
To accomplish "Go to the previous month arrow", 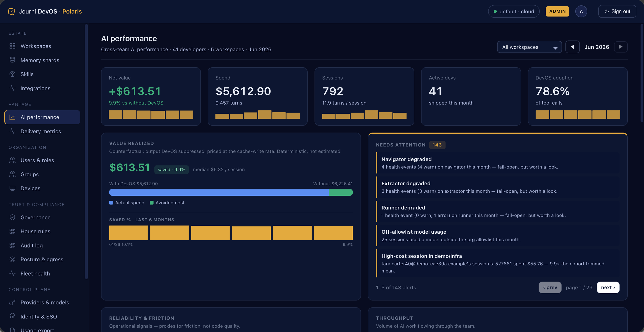I will coord(572,47).
